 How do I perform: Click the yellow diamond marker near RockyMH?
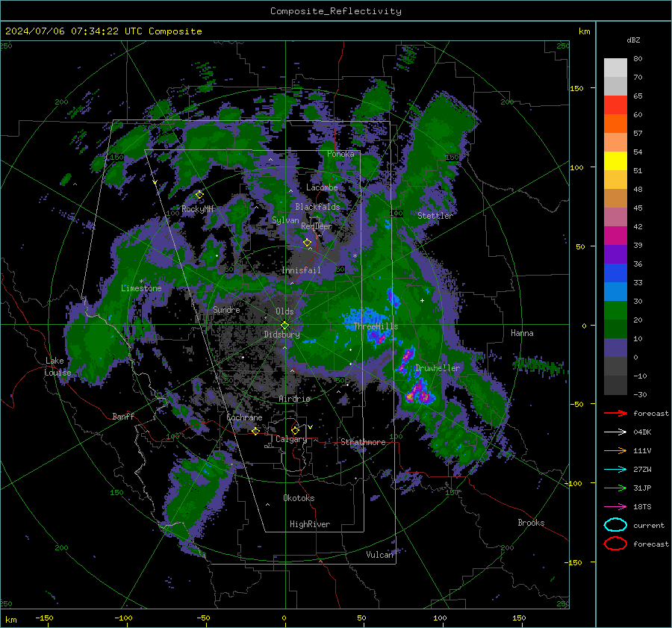(x=199, y=195)
